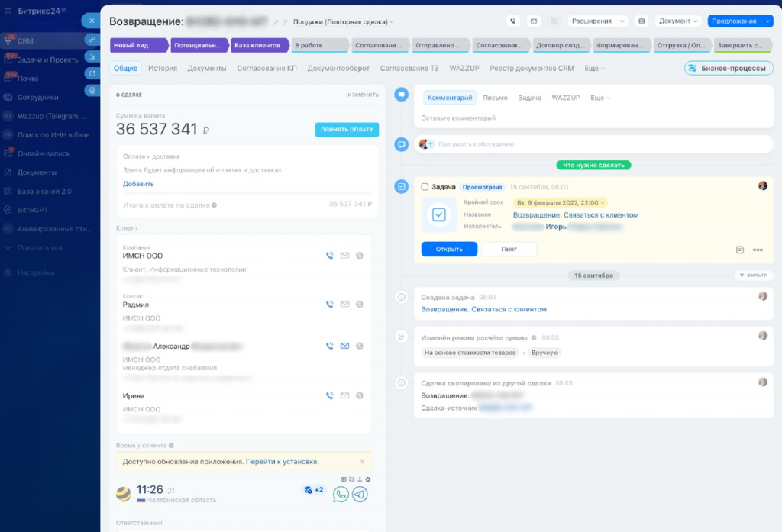782x532 pixels.
Task: Dismiss the app update notification banner
Action: (x=363, y=462)
